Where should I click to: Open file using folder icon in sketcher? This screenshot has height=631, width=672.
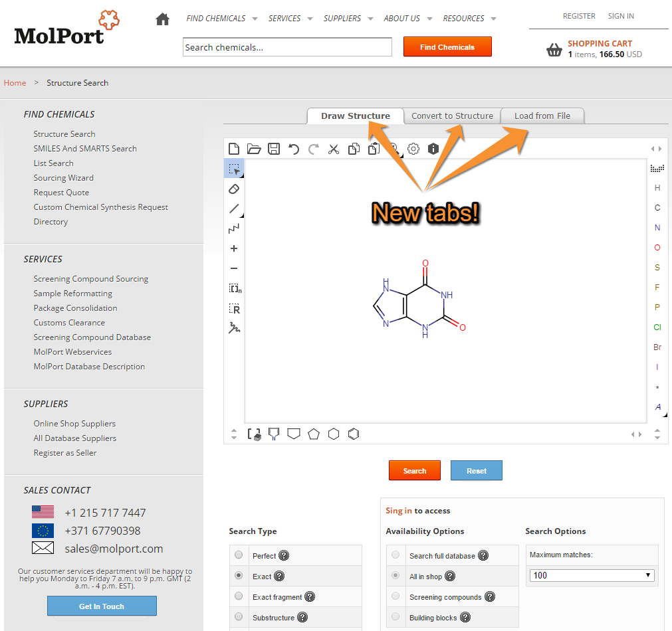point(254,149)
